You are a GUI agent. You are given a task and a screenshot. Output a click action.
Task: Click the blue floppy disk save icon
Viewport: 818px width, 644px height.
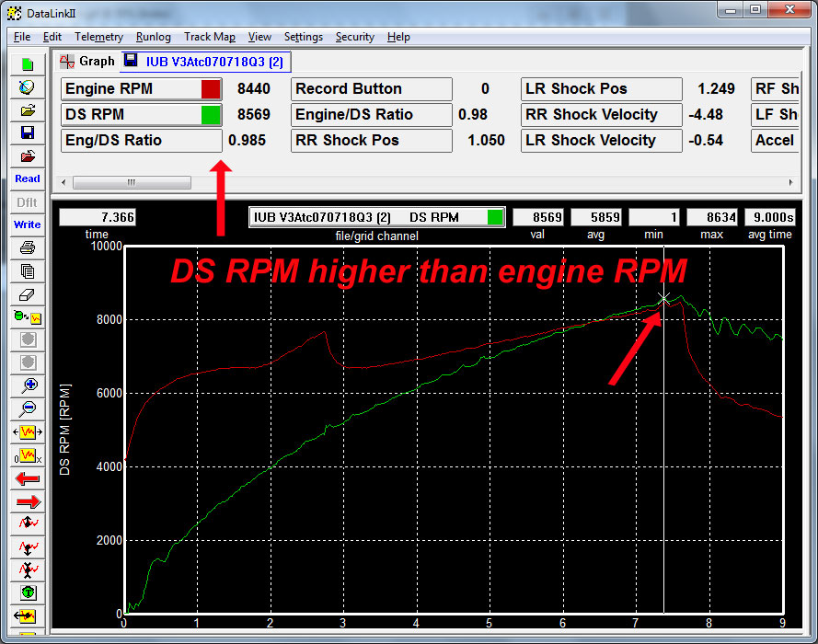point(28,132)
